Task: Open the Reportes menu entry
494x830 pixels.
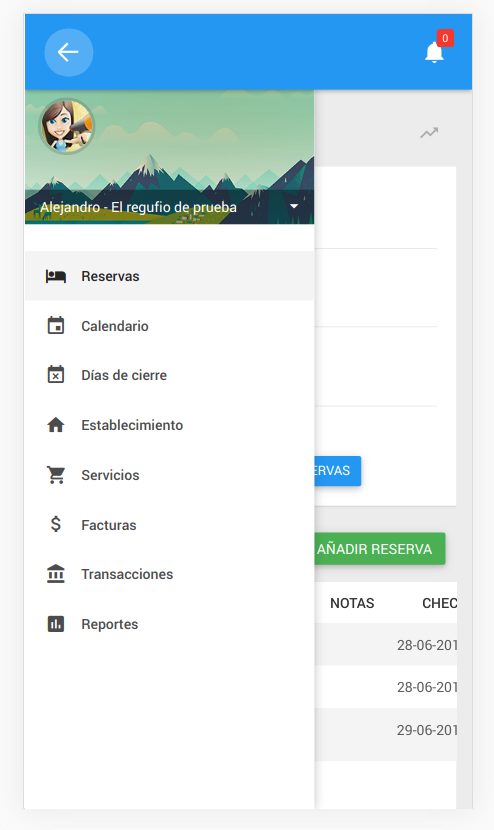Action: [169, 624]
